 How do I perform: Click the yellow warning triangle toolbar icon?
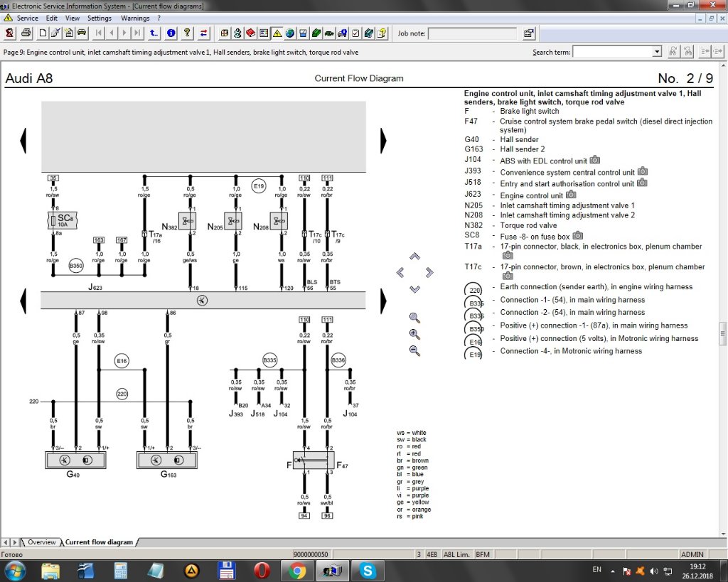(x=277, y=33)
